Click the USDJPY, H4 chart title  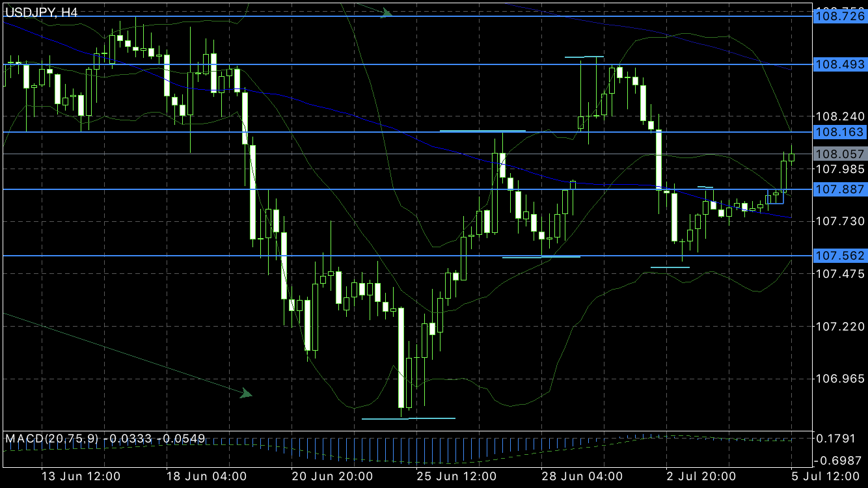(41, 12)
